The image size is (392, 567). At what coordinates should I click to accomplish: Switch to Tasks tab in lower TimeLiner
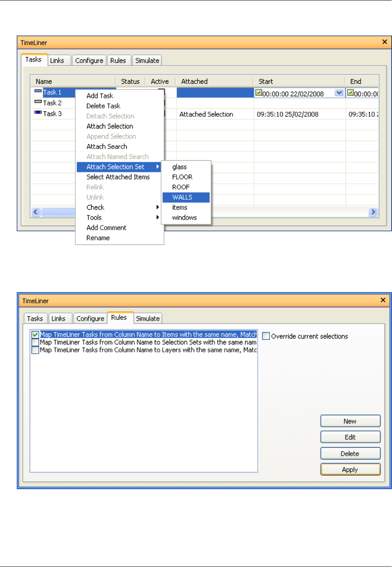pyautogui.click(x=35, y=319)
